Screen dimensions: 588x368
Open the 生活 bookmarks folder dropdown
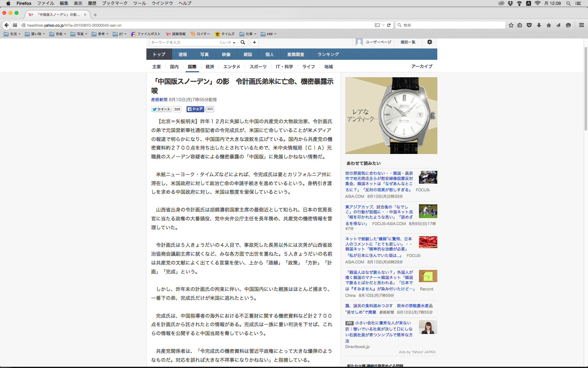(12, 34)
